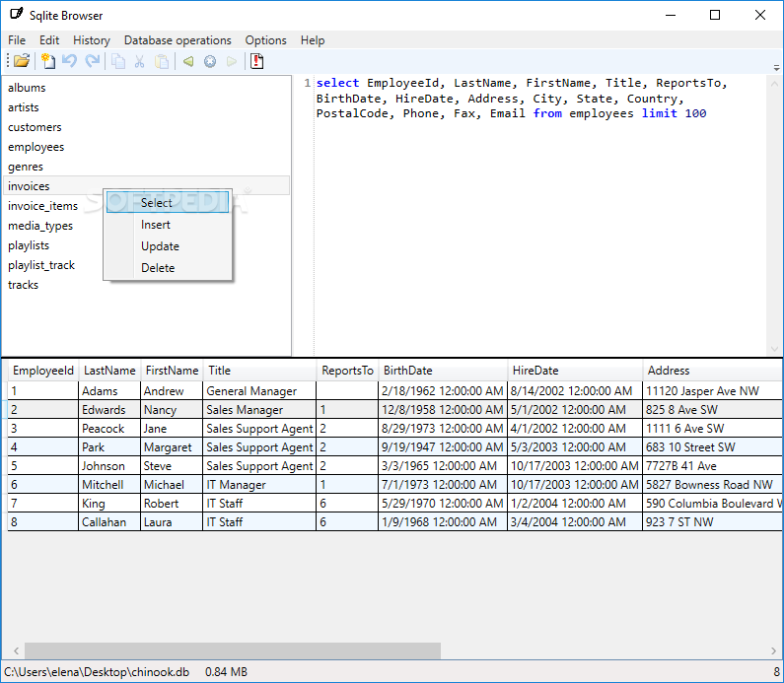Viewport: 784px width, 683px height.
Task: Click the 'Adams' last name cell
Action: pyautogui.click(x=109, y=390)
